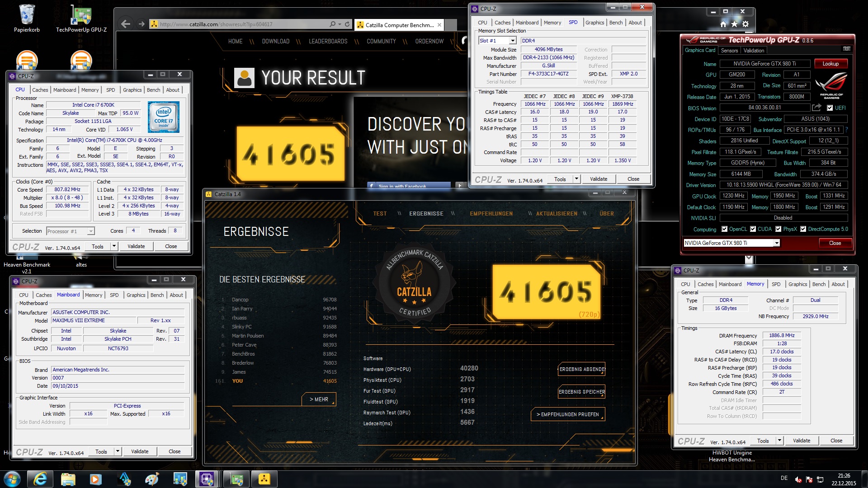The image size is (868, 488).
Task: Click the GPU-Z screenshot camera icon
Action: click(x=846, y=49)
